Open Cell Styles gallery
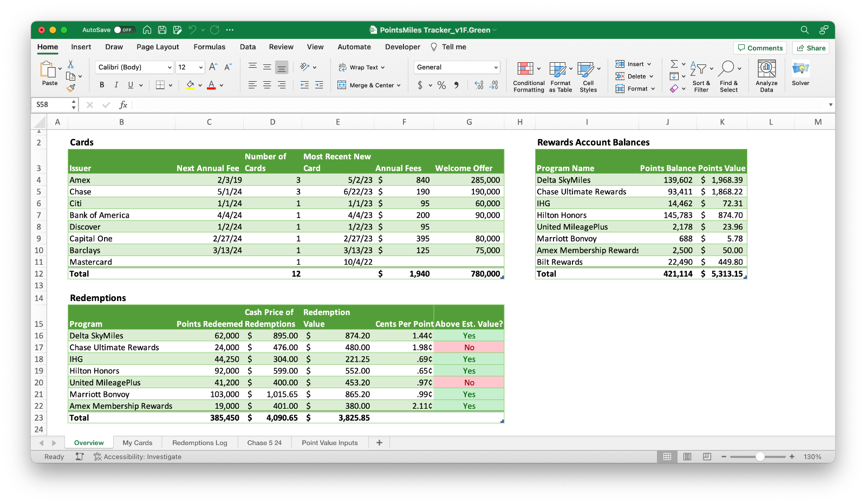 589,77
